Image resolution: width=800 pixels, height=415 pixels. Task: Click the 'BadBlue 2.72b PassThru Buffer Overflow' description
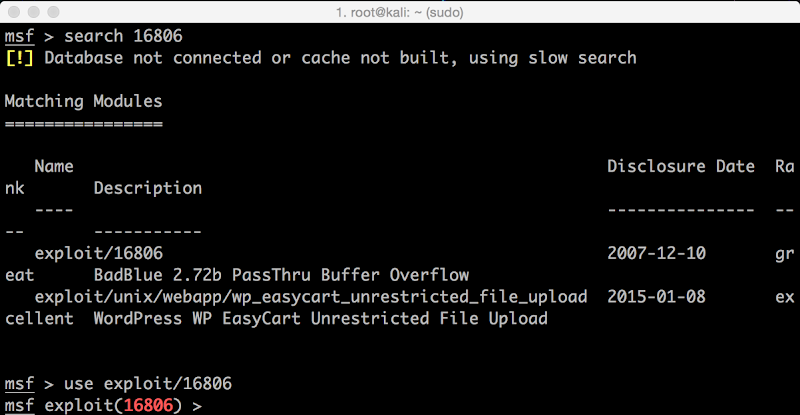tap(281, 275)
